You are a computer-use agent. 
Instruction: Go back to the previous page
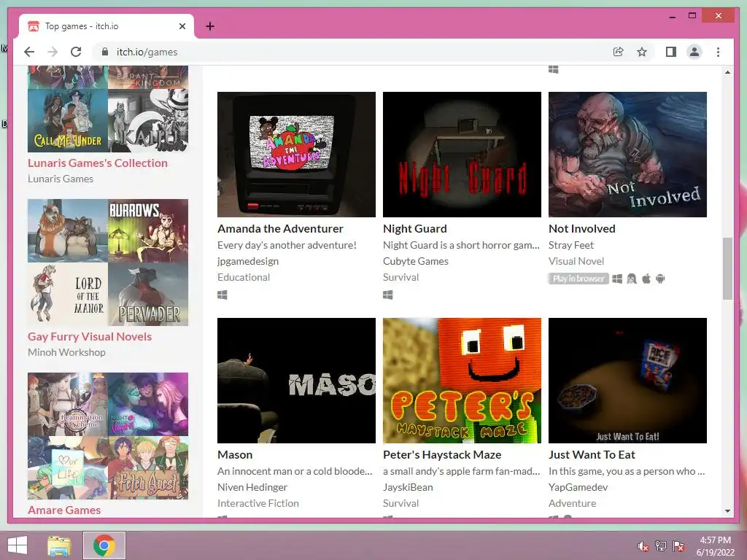(29, 52)
